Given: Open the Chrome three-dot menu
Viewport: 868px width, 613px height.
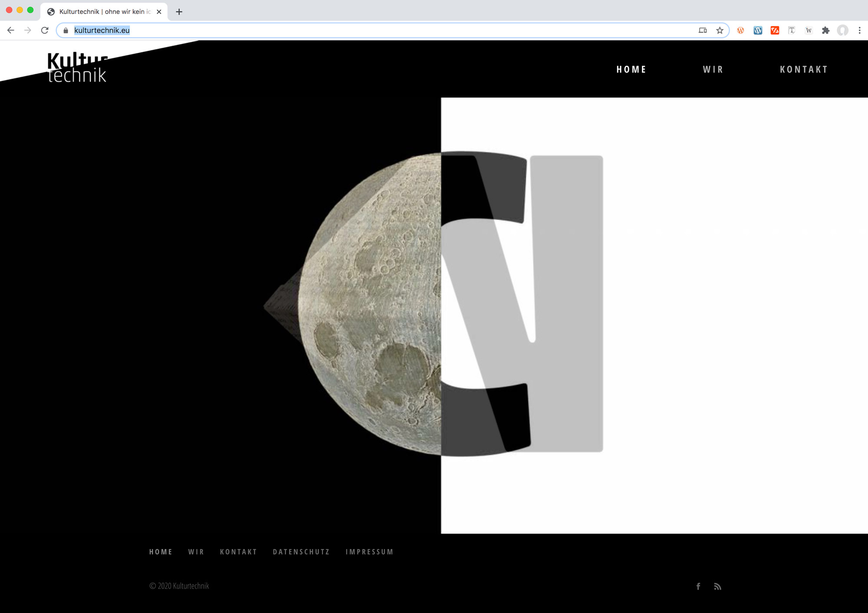Looking at the screenshot, I should pyautogui.click(x=859, y=30).
